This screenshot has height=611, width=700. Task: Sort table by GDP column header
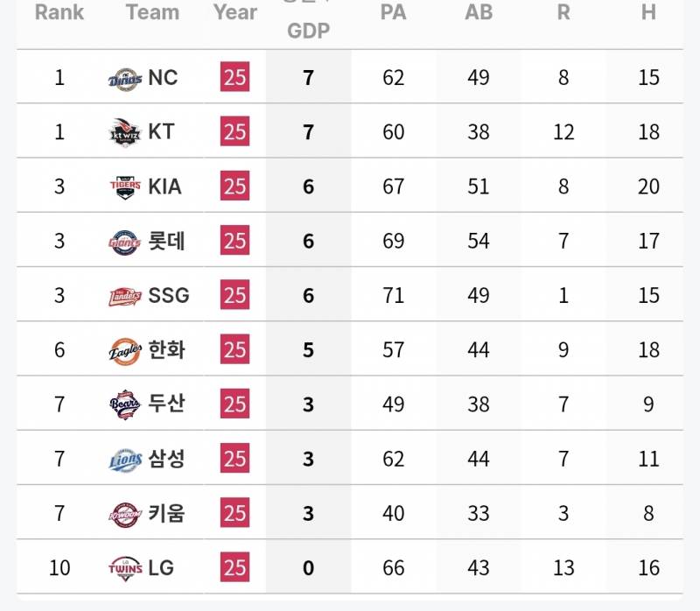point(308,30)
